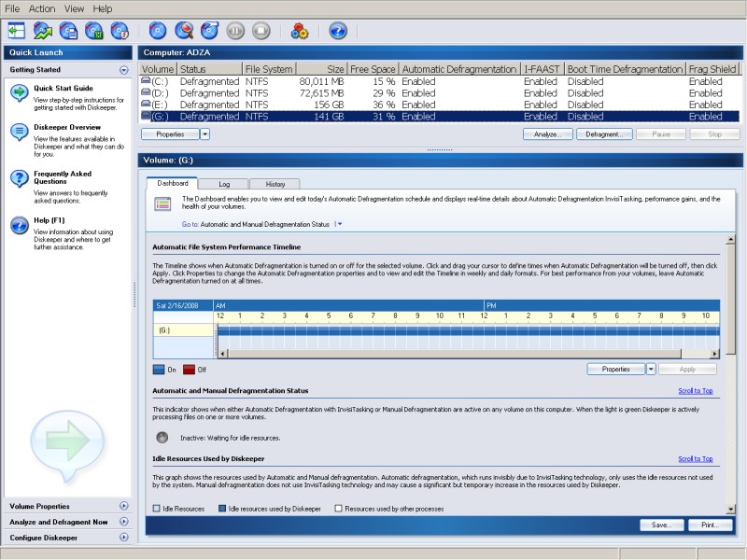Open the Frequently Asked Questions icon
The height and width of the screenshot is (560, 747).
(20, 178)
